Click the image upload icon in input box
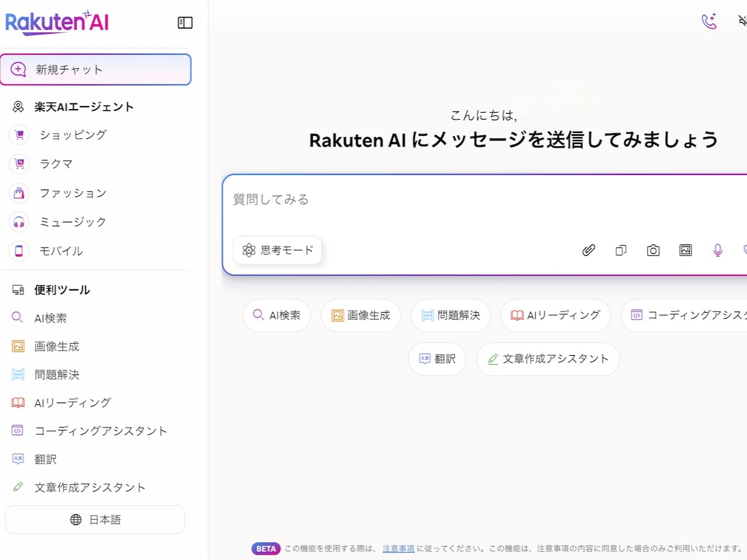This screenshot has width=747, height=560. pyautogui.click(x=685, y=250)
